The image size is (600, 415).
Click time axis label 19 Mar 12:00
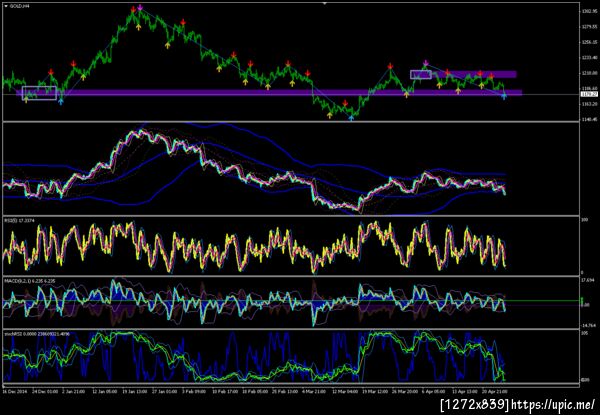pyautogui.click(x=374, y=392)
